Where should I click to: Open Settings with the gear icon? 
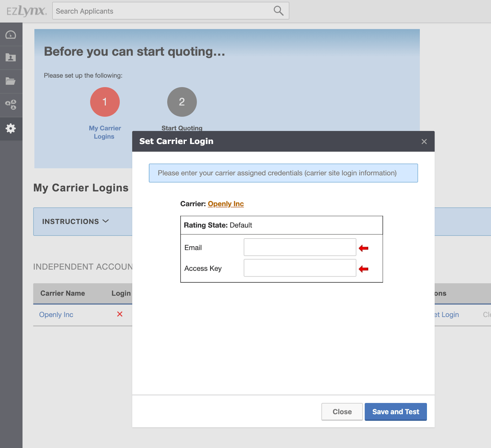[x=11, y=129]
